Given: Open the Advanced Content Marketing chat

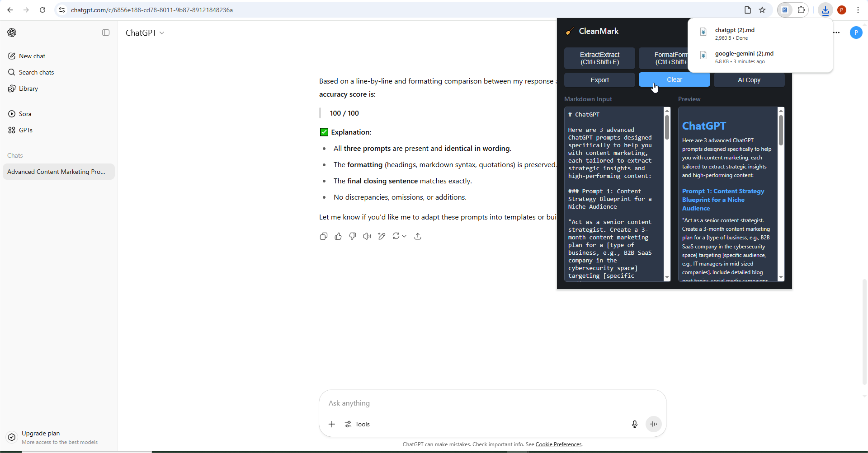Looking at the screenshot, I should coord(59,172).
